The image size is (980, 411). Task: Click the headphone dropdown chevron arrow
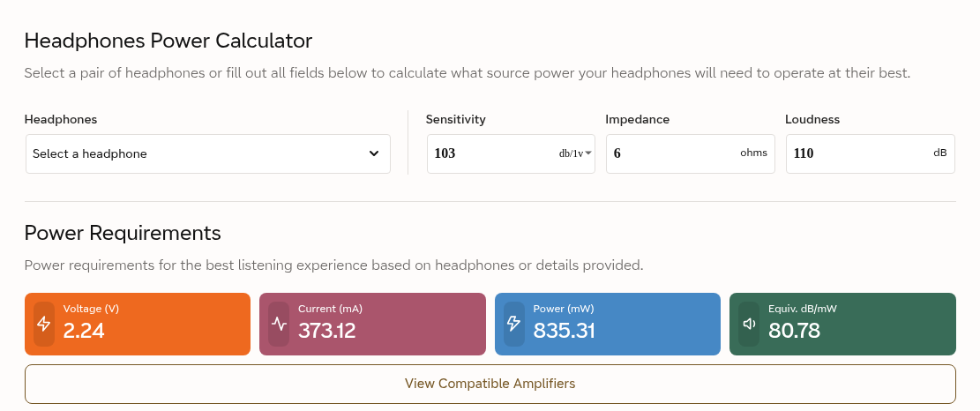pyautogui.click(x=374, y=153)
